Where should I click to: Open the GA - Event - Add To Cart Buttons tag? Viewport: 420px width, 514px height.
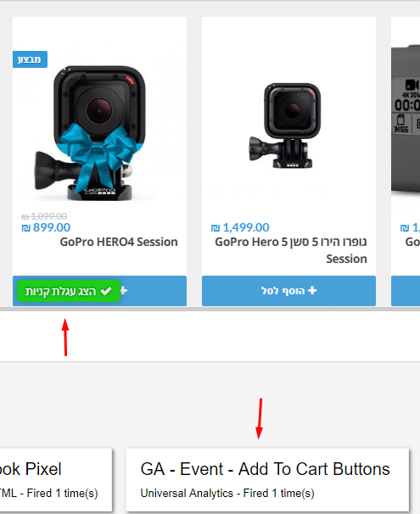pos(267,479)
